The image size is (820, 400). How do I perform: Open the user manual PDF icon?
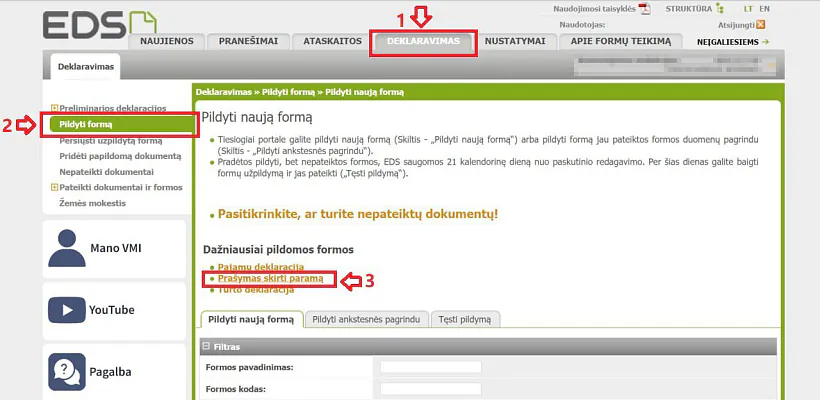pyautogui.click(x=645, y=9)
